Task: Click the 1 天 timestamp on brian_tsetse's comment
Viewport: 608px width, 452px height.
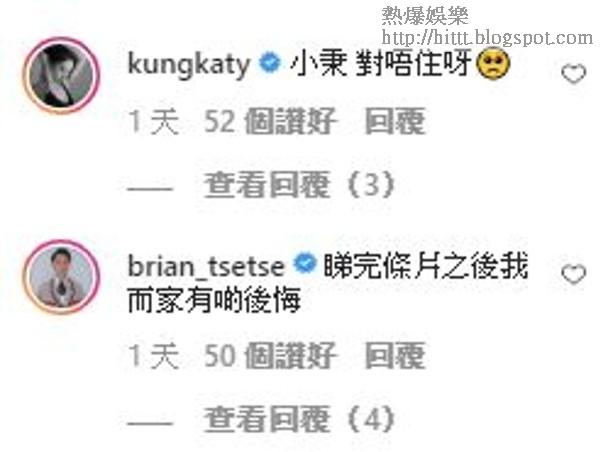Action: (x=154, y=355)
